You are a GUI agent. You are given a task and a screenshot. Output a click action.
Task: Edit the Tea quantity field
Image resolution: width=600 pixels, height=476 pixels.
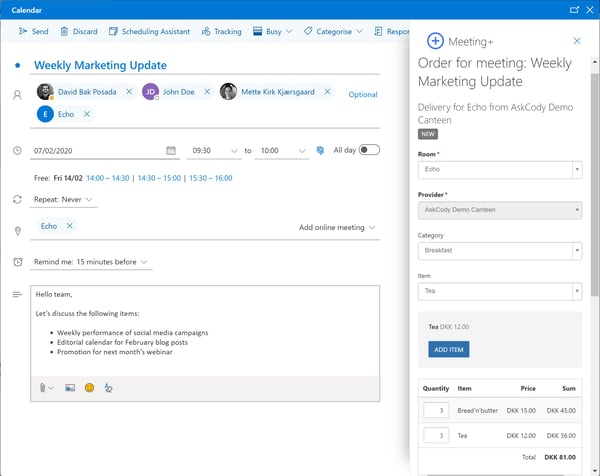click(436, 435)
